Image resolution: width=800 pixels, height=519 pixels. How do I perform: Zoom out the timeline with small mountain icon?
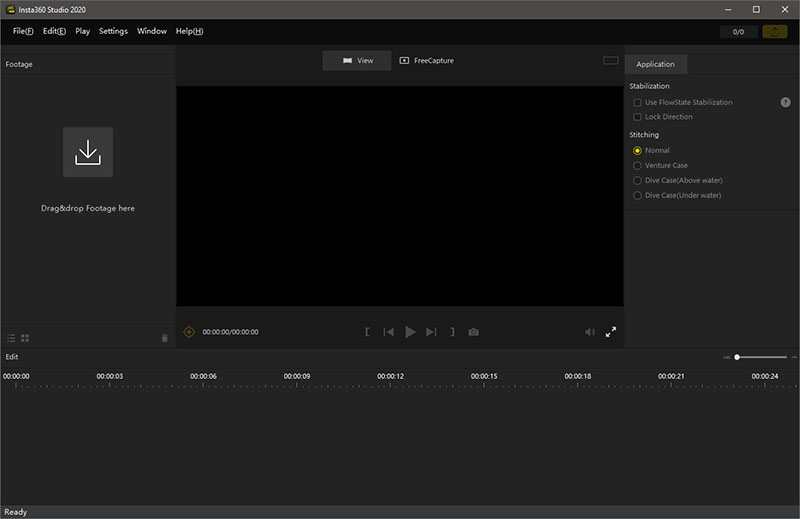(x=727, y=357)
